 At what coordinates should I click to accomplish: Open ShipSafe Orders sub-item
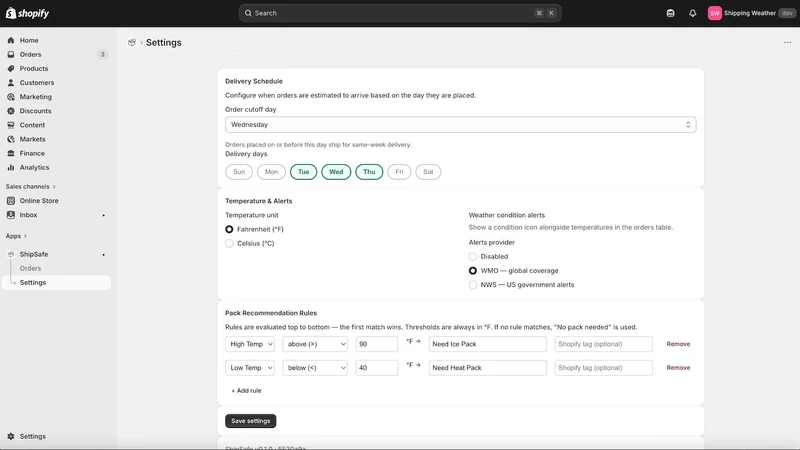[x=30, y=268]
